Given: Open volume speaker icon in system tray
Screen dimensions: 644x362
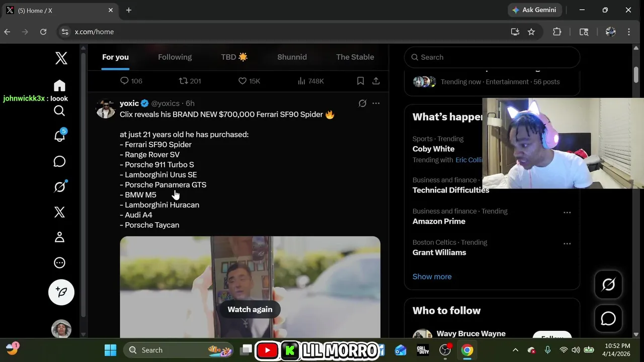Looking at the screenshot, I should pos(576,350).
